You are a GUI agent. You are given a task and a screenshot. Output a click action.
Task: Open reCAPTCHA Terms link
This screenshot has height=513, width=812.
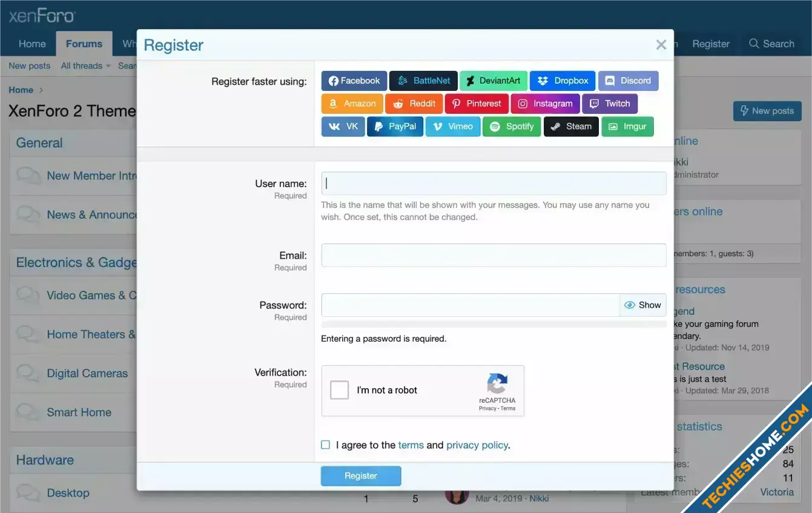tap(508, 408)
